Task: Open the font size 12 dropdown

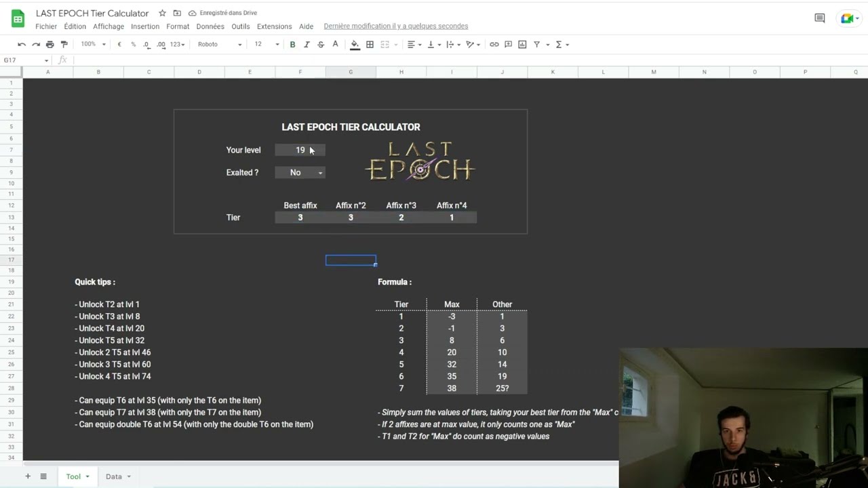Action: (267, 44)
